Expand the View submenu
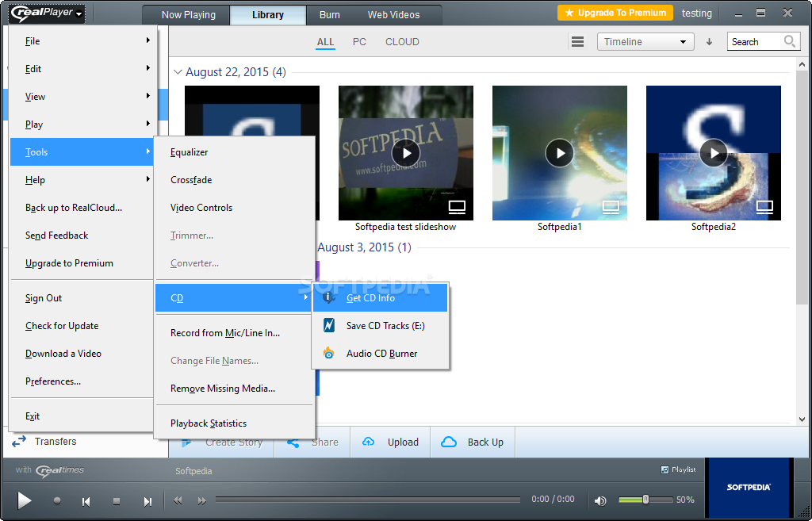 click(82, 96)
